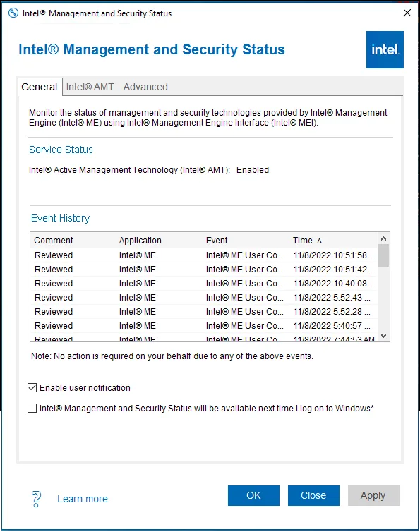
Task: Click scroll up arrow in Event History
Action: click(384, 238)
